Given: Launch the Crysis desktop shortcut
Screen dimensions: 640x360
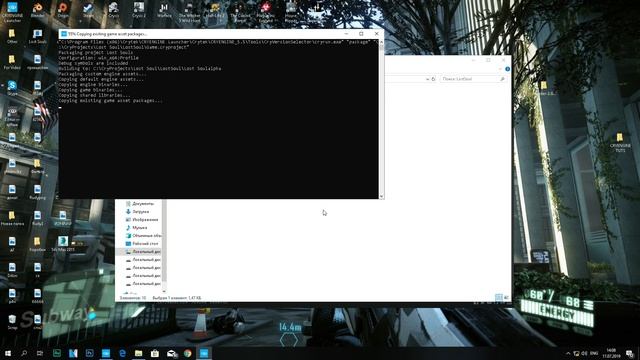Looking at the screenshot, I should 113,10.
